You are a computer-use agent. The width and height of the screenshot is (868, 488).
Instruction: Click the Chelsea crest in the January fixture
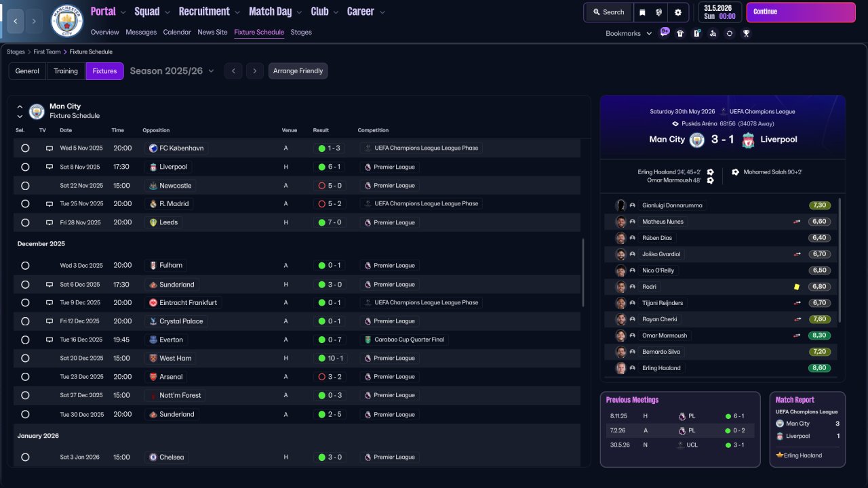tap(153, 457)
